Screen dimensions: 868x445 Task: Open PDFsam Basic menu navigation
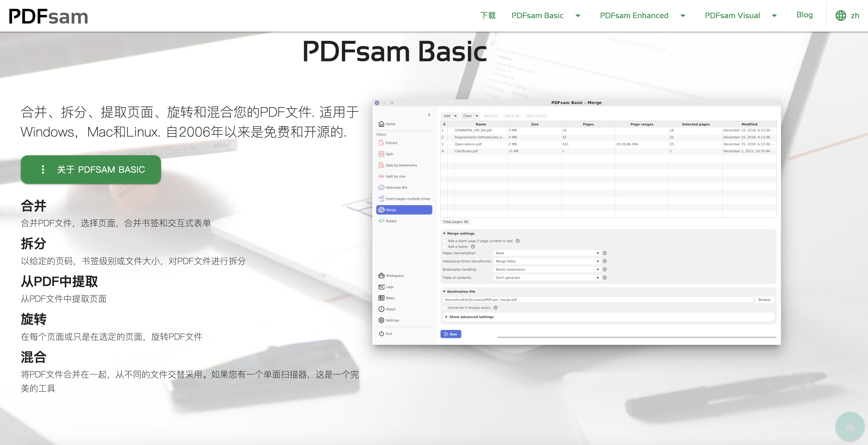point(578,16)
